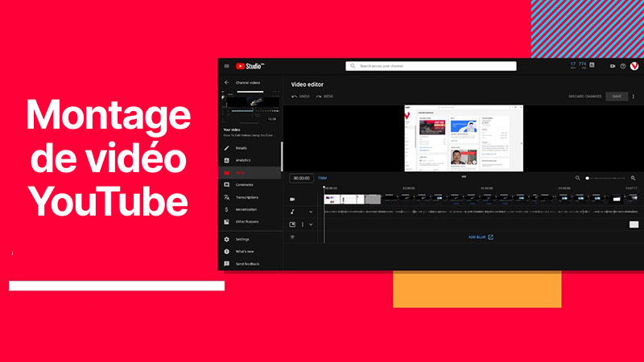Click the Channel videos label
This screenshot has height=362, width=644.
pos(248,83)
